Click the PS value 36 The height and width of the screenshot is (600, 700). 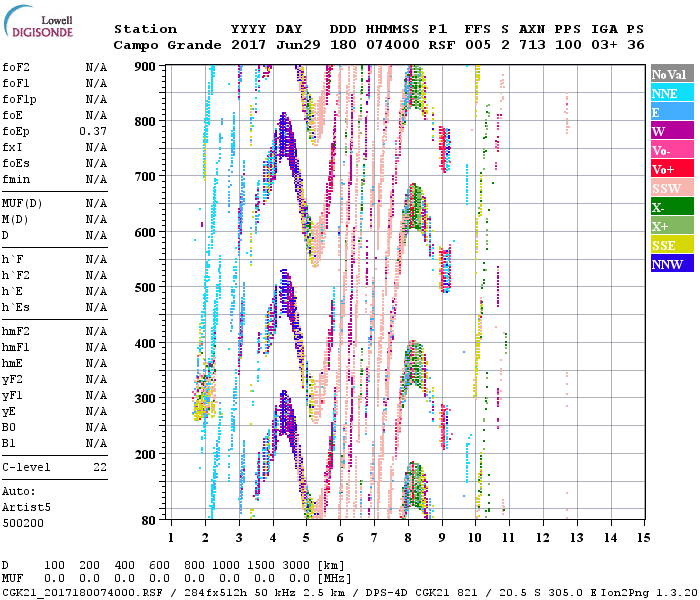636,45
